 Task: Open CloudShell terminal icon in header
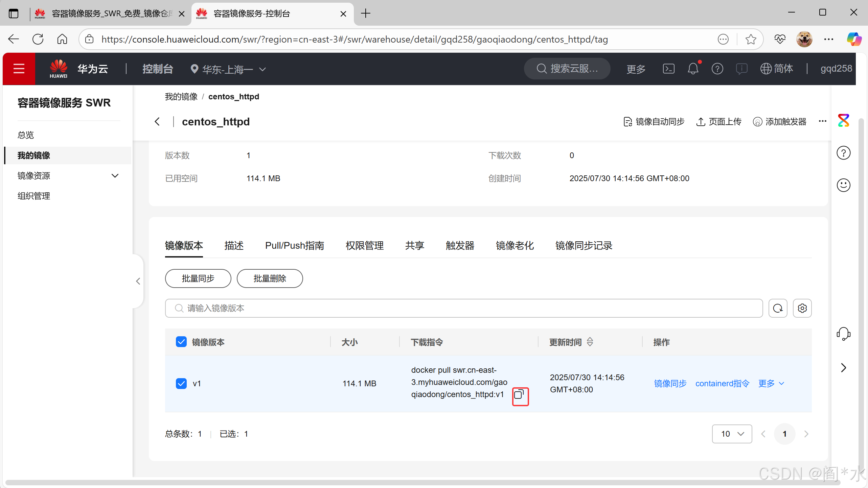tap(668, 69)
